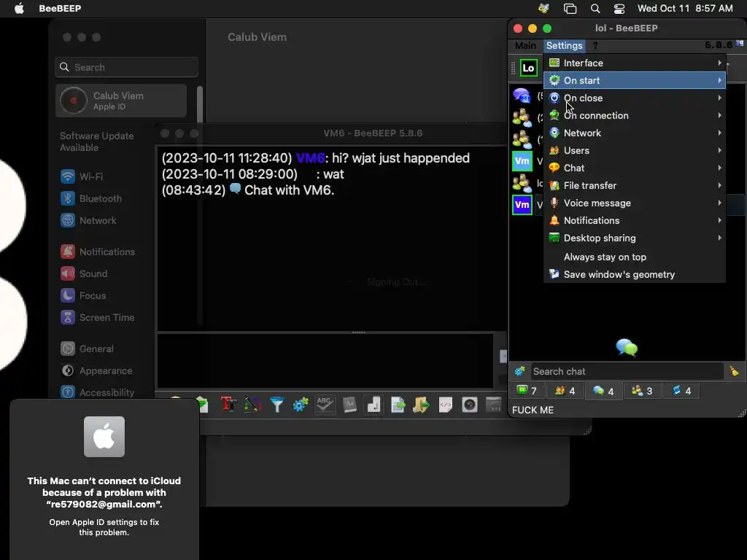Open Sound in System Settings sidebar

coord(85,274)
